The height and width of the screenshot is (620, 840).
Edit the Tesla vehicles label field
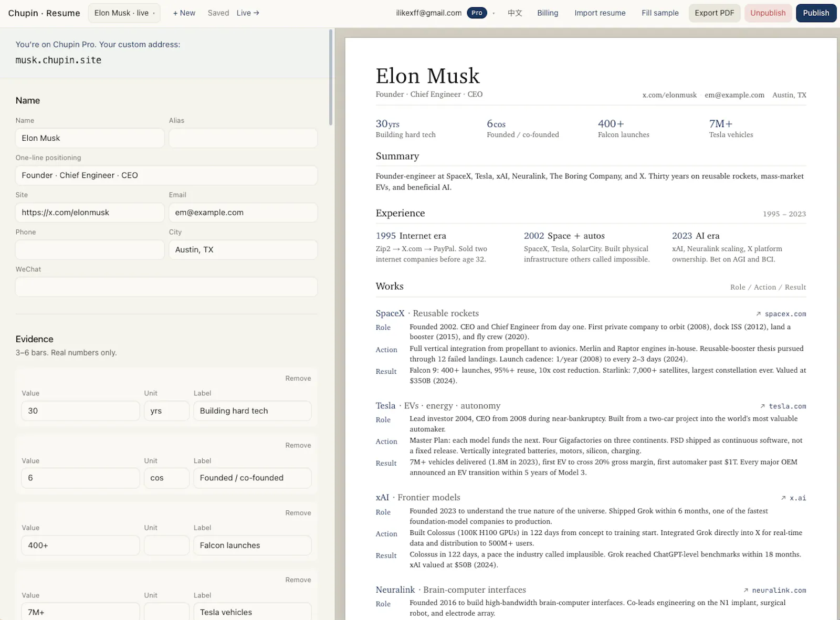(x=253, y=612)
